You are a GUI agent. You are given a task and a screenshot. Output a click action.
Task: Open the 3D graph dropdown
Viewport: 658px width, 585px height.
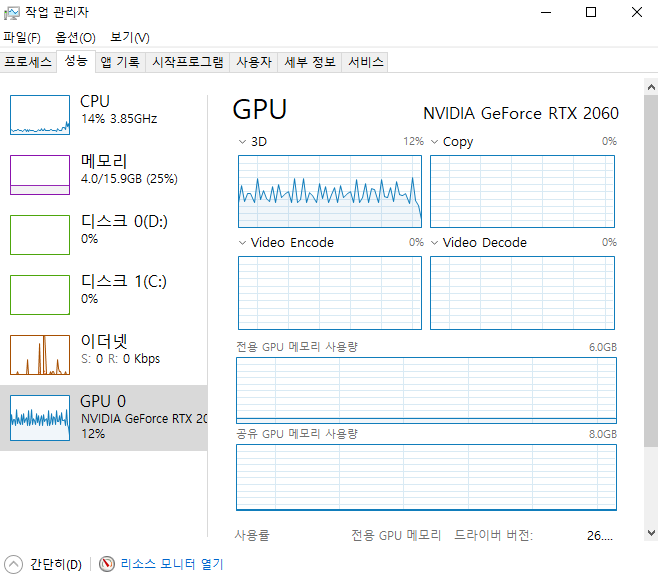(x=243, y=142)
